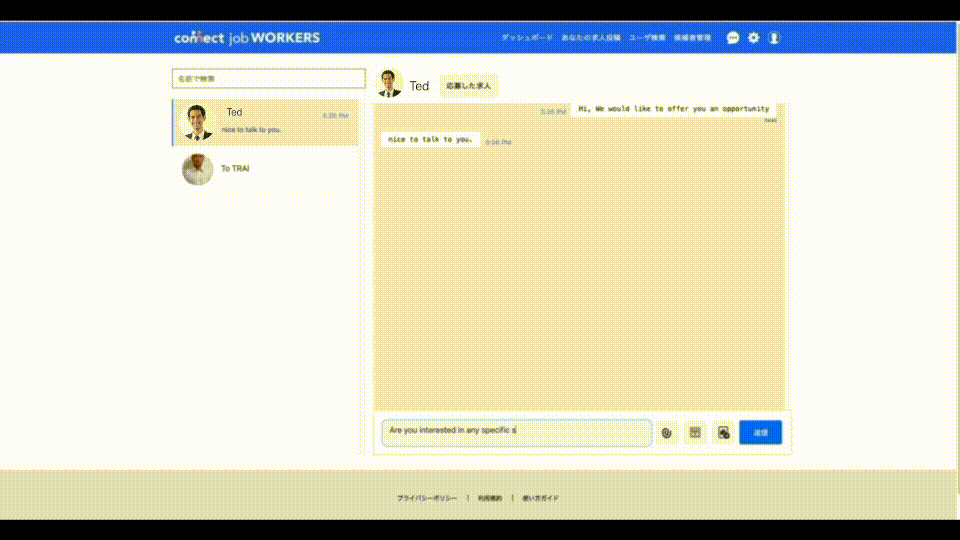The width and height of the screenshot is (960, 540).
Task: Open 候補者管理 in the navigation bar
Action: click(692, 38)
